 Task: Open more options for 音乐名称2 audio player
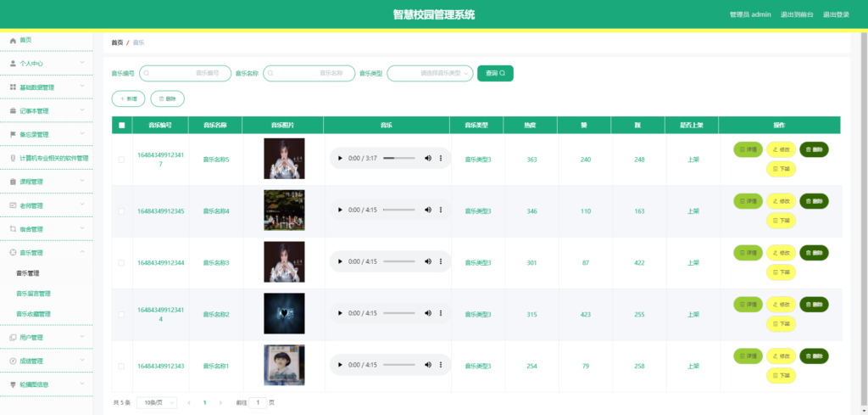[441, 313]
